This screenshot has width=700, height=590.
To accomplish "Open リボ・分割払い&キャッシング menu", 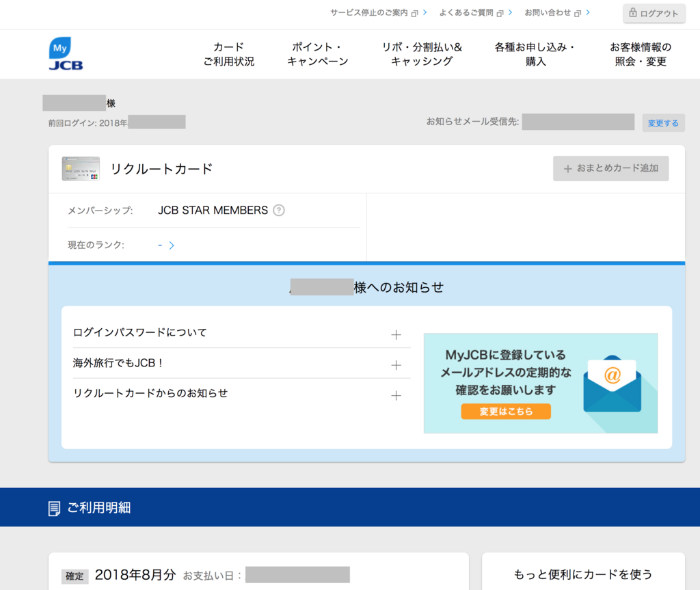I will pyautogui.click(x=422, y=54).
